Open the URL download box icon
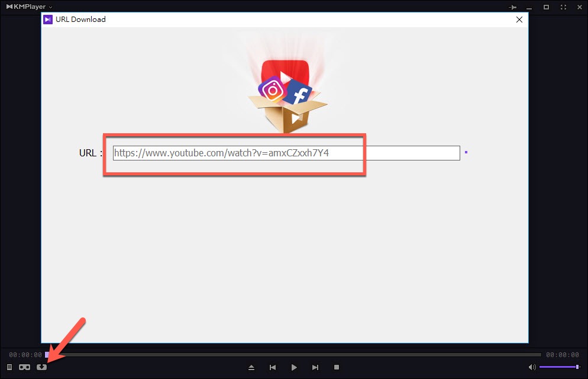The image size is (588, 379). coord(41,367)
